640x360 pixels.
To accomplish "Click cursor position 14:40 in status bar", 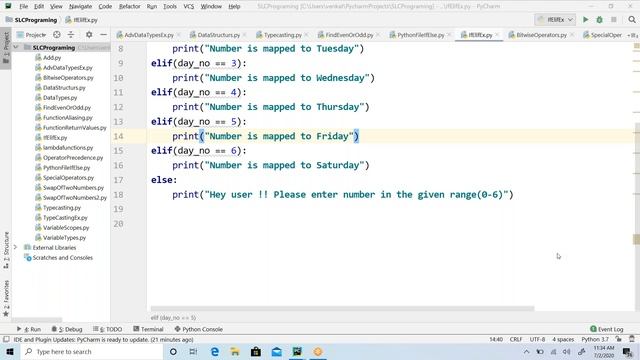I will click(496, 339).
